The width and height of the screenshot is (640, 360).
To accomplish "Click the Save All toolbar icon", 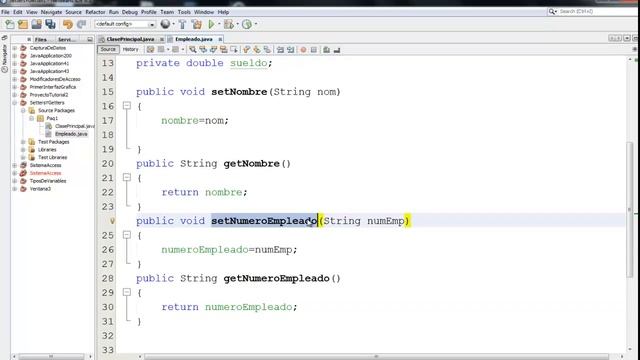I will click(50, 24).
